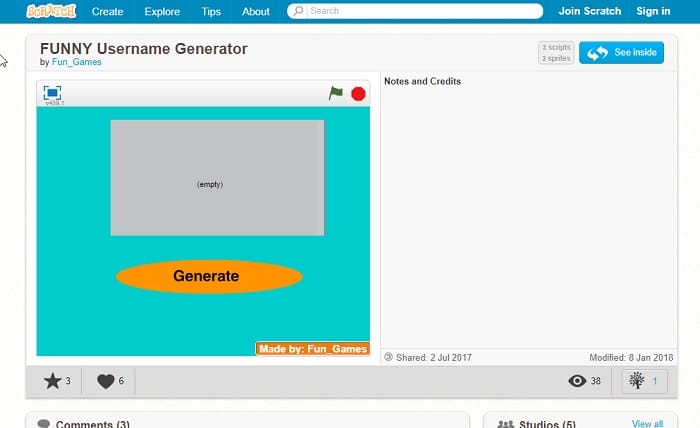Screen dimensions: 700x428
Task: Click the See inside button
Action: [x=621, y=53]
